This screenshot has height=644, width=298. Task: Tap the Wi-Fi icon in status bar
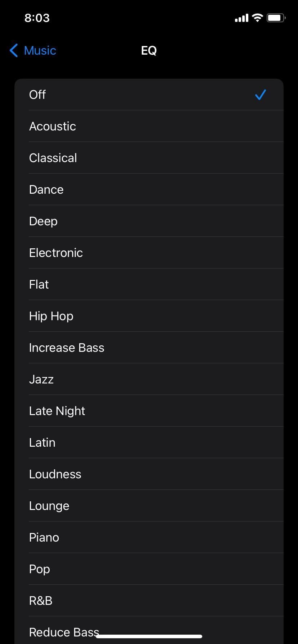pyautogui.click(x=258, y=18)
